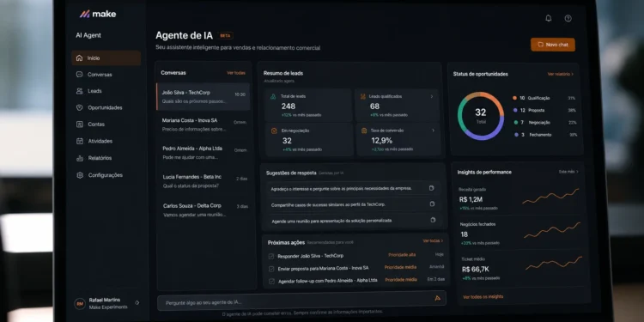Click the Ticket médio sparkline chart
Screen dimensions: 644x322
(x=554, y=263)
